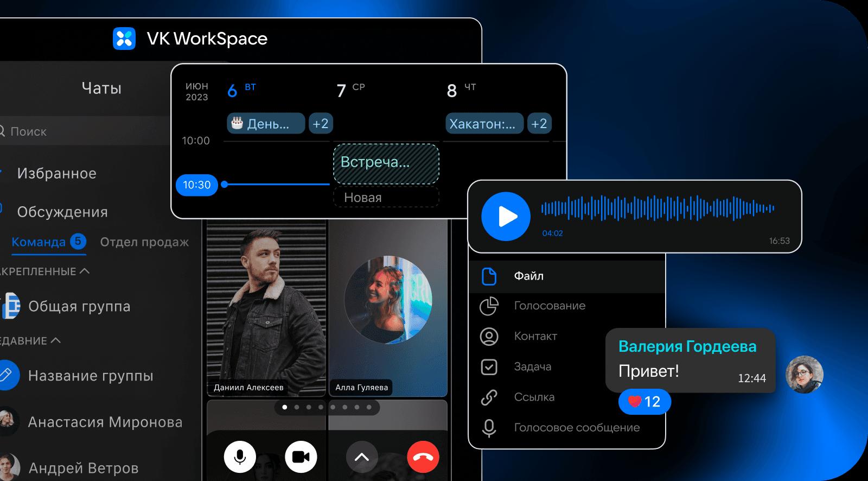Toggle the video camera button
The image size is (868, 481).
tap(301, 457)
